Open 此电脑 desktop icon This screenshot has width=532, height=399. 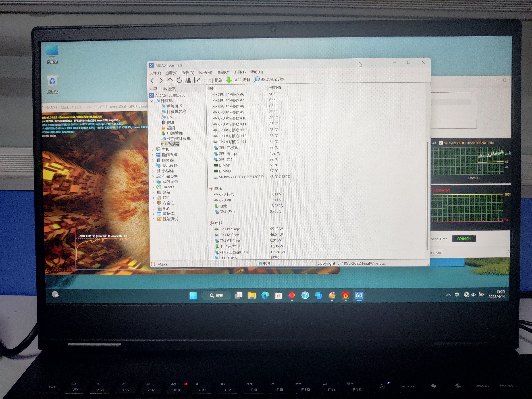52,55
